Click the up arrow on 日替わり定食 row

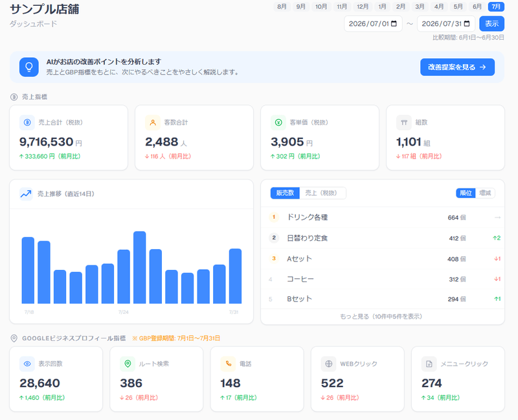(497, 238)
